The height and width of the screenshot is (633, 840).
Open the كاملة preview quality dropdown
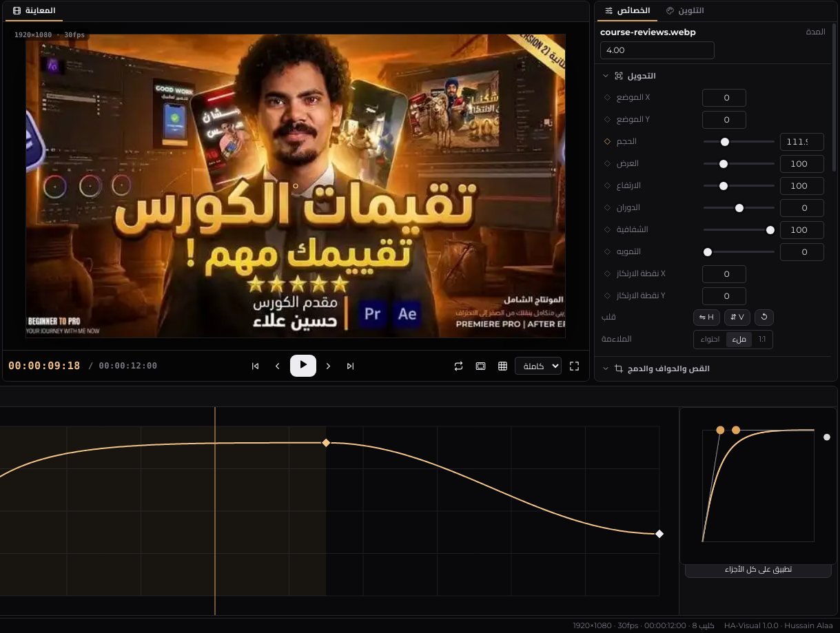[x=538, y=366]
